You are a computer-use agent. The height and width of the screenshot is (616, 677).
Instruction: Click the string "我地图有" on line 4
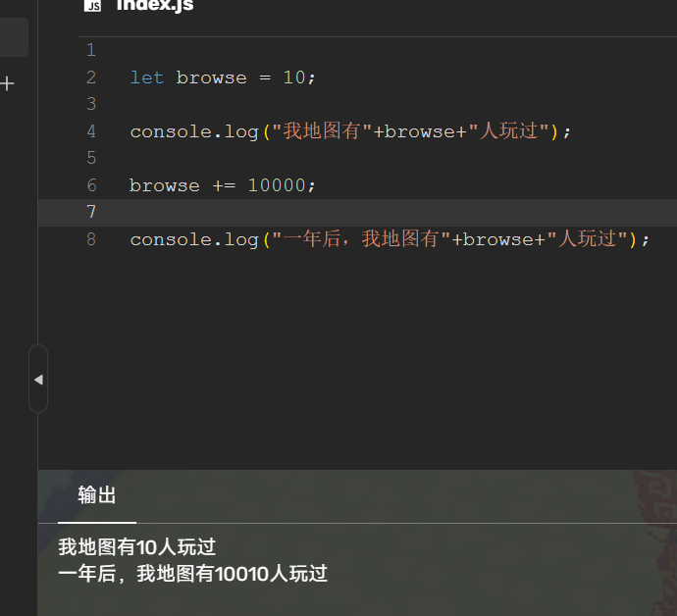click(x=321, y=131)
